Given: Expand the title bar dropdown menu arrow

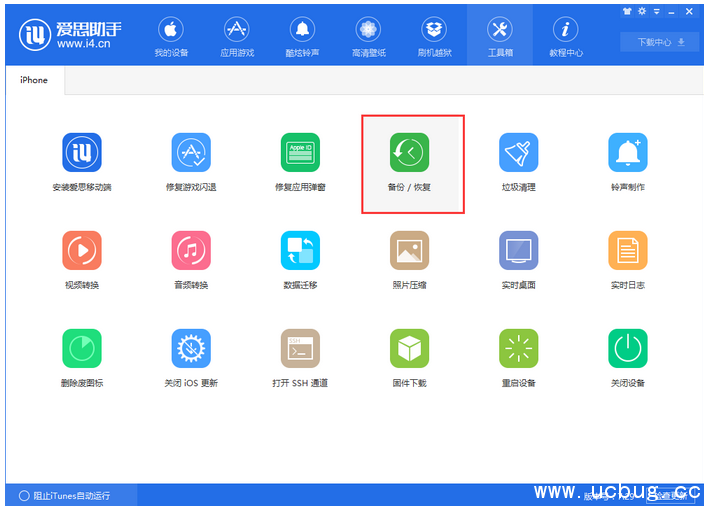Looking at the screenshot, I should tap(656, 12).
